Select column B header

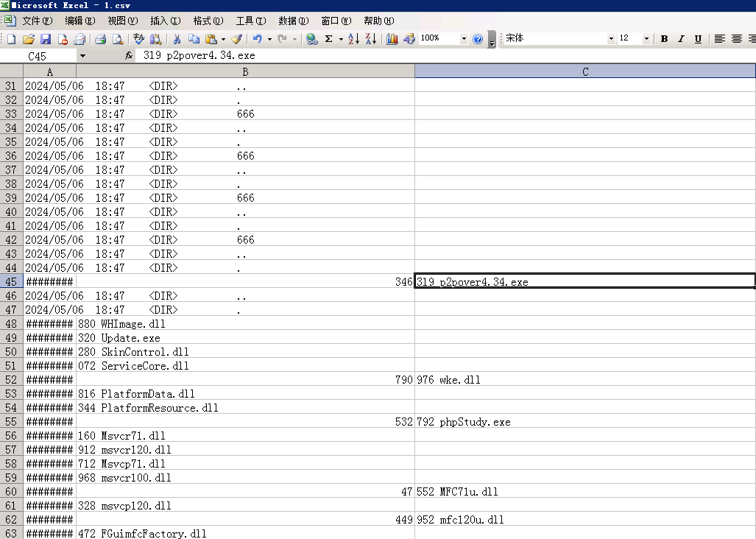245,72
